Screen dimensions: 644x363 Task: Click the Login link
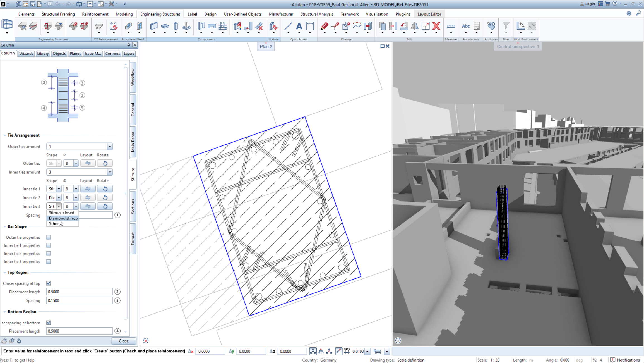coord(588,4)
